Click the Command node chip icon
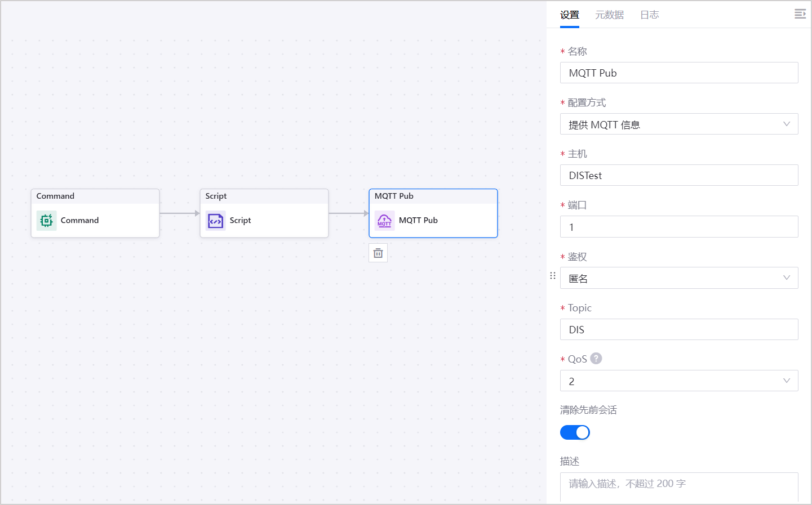This screenshot has width=812, height=505. (46, 221)
